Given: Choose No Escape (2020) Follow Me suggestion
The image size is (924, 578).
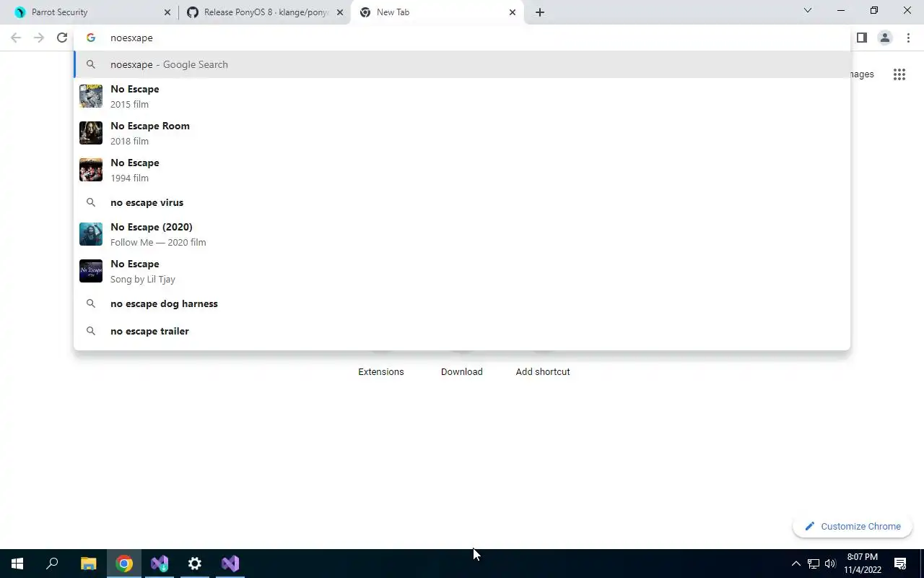Looking at the screenshot, I should click(462, 234).
